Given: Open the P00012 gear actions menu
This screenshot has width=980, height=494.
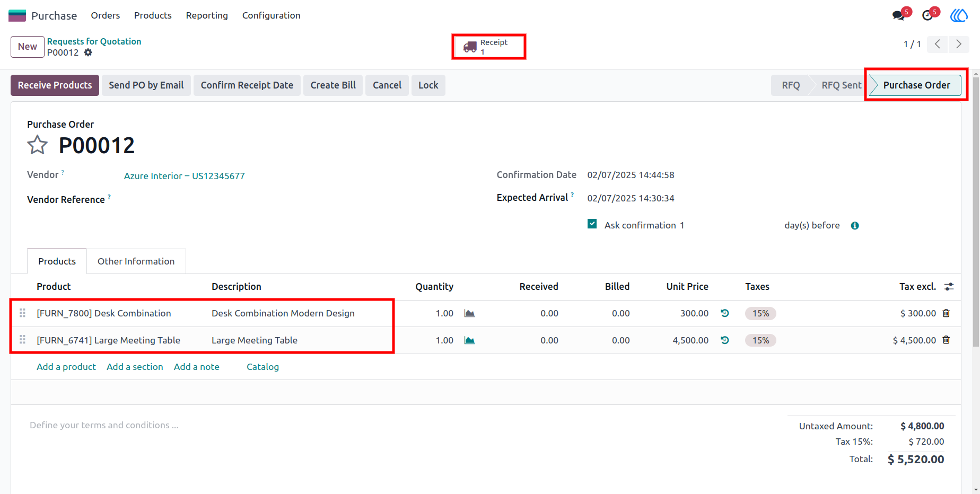Looking at the screenshot, I should (88, 52).
